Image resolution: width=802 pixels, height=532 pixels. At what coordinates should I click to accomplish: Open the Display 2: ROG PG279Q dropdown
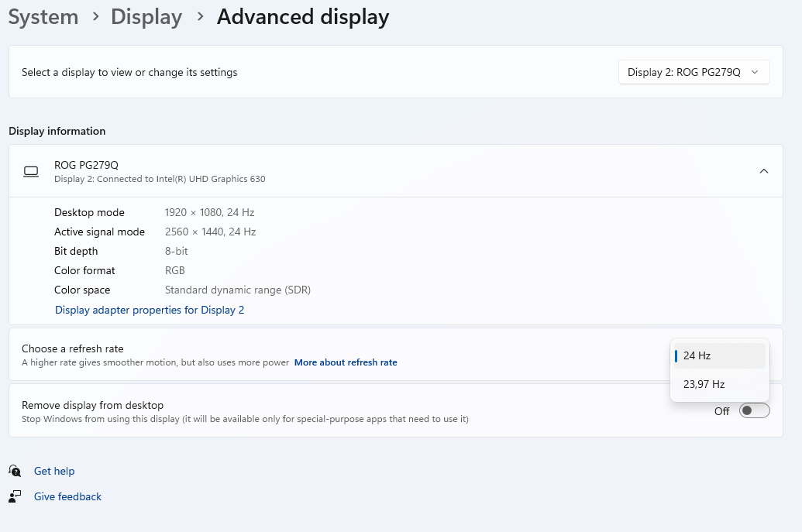point(694,72)
